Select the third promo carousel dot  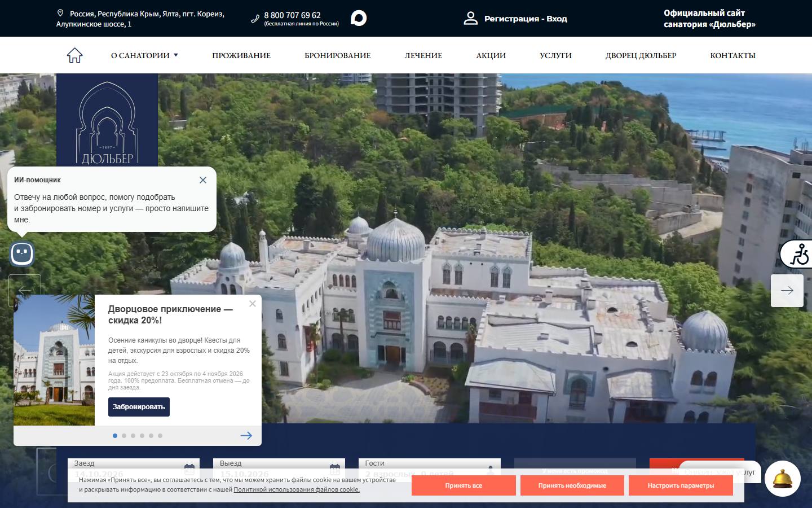point(133,436)
